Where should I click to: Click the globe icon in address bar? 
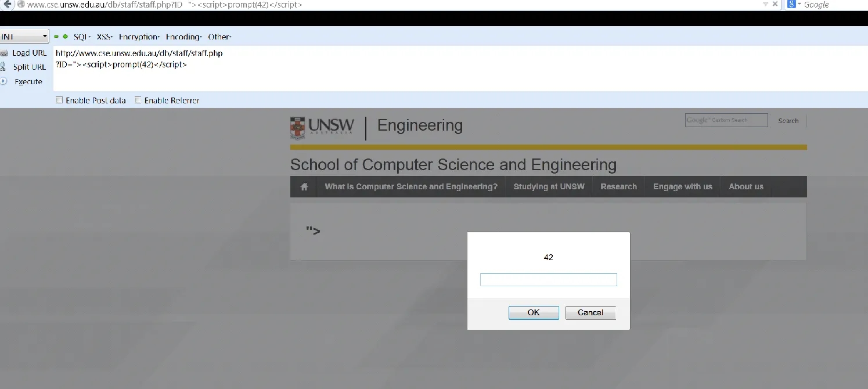click(x=21, y=5)
